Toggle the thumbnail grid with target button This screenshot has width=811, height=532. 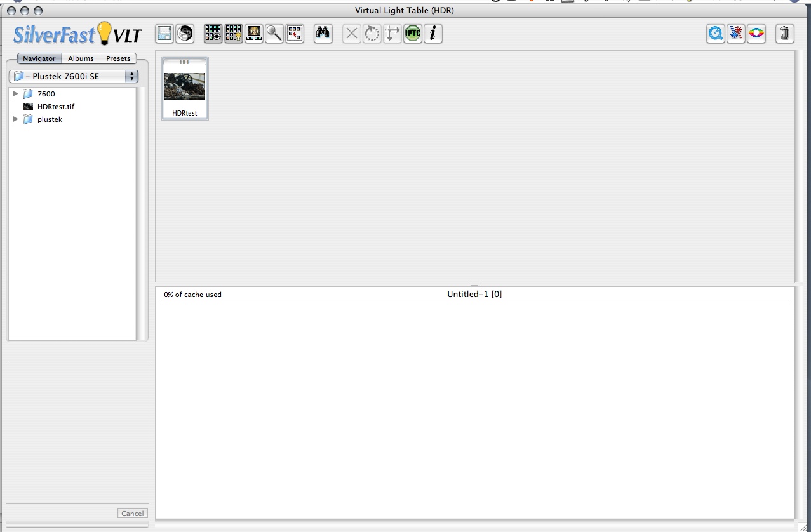tap(213, 34)
